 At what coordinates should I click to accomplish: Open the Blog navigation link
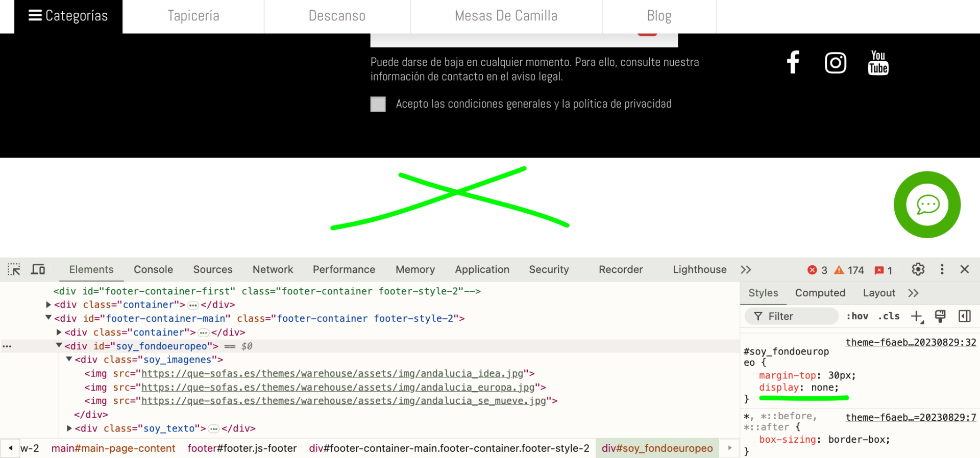(x=659, y=16)
